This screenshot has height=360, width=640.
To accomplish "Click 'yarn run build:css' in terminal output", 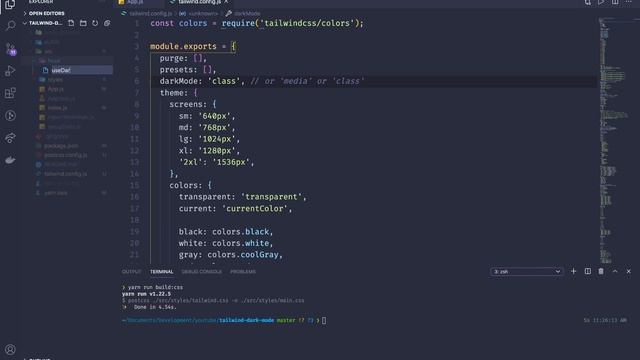I will [x=155, y=287].
